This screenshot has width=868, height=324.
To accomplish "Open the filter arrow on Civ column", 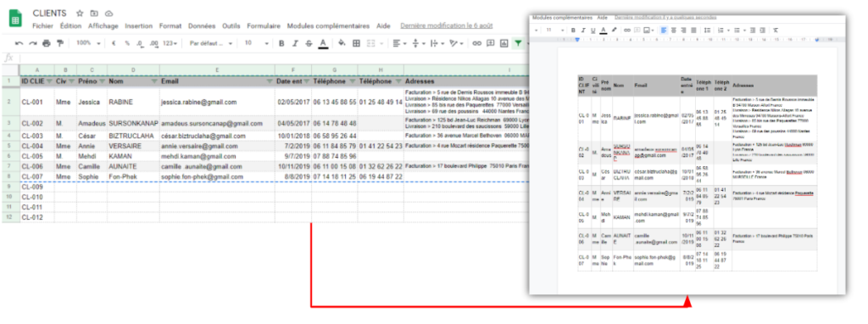I will 71,81.
